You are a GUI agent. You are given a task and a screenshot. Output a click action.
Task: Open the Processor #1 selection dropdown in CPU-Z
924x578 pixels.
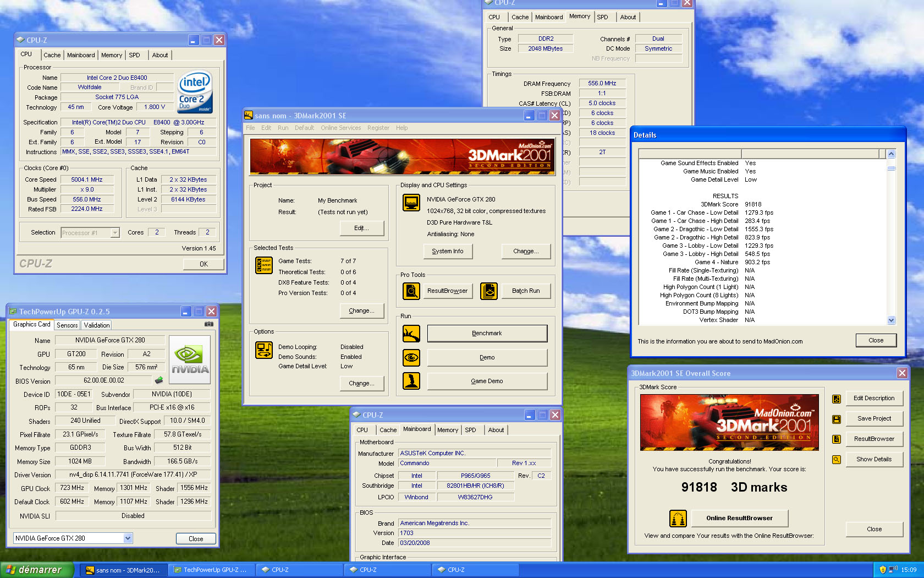pos(115,233)
